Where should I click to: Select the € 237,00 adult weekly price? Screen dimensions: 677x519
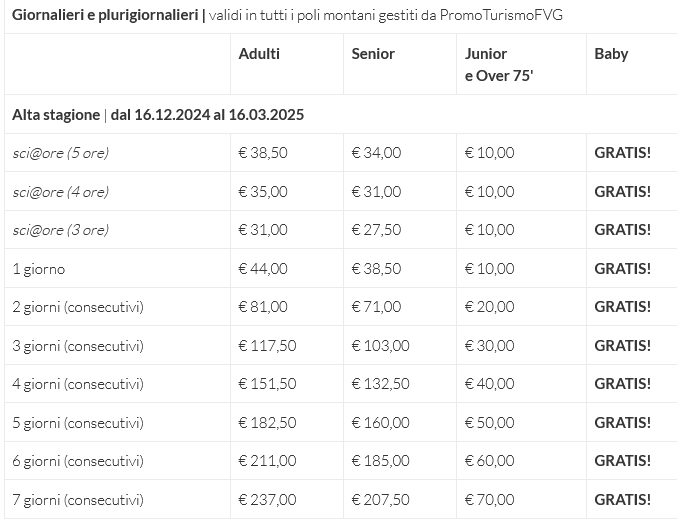coord(267,500)
